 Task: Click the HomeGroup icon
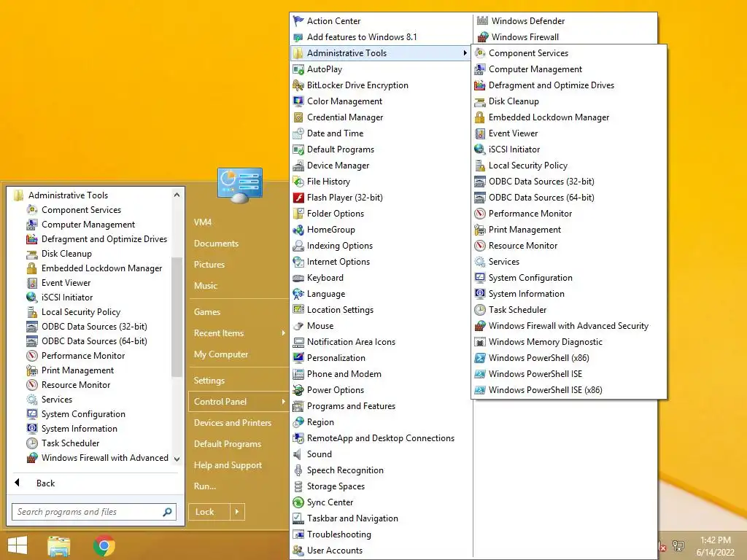pyautogui.click(x=298, y=230)
